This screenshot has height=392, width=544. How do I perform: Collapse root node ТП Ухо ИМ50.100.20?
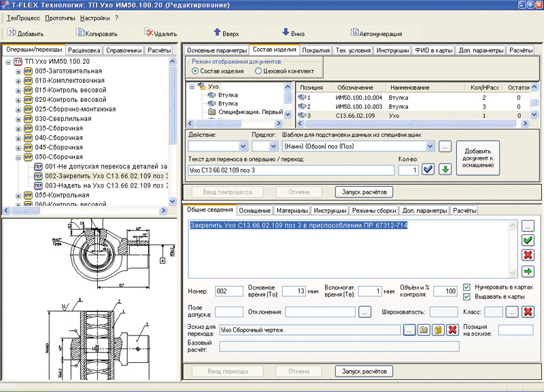[8, 62]
